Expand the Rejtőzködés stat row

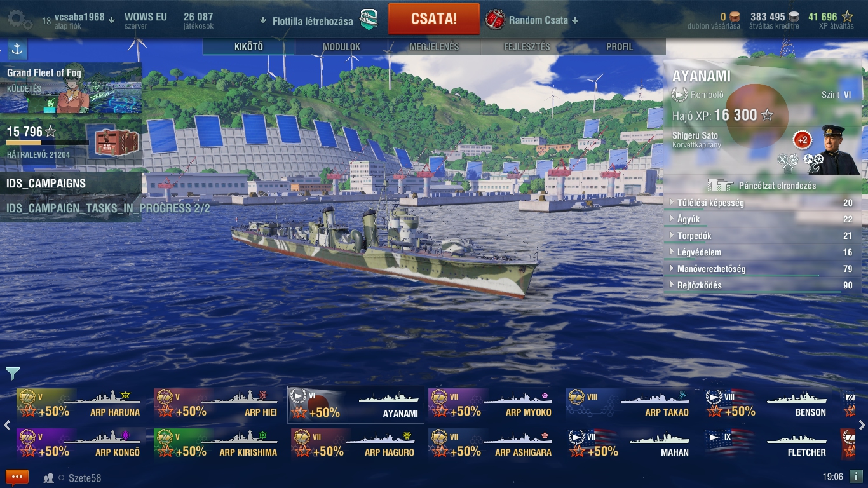coord(761,285)
